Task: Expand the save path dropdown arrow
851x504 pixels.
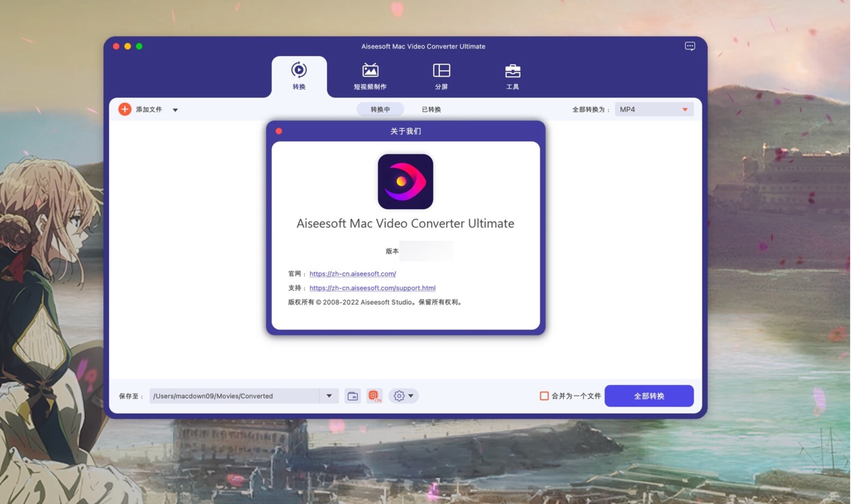Action: 330,396
